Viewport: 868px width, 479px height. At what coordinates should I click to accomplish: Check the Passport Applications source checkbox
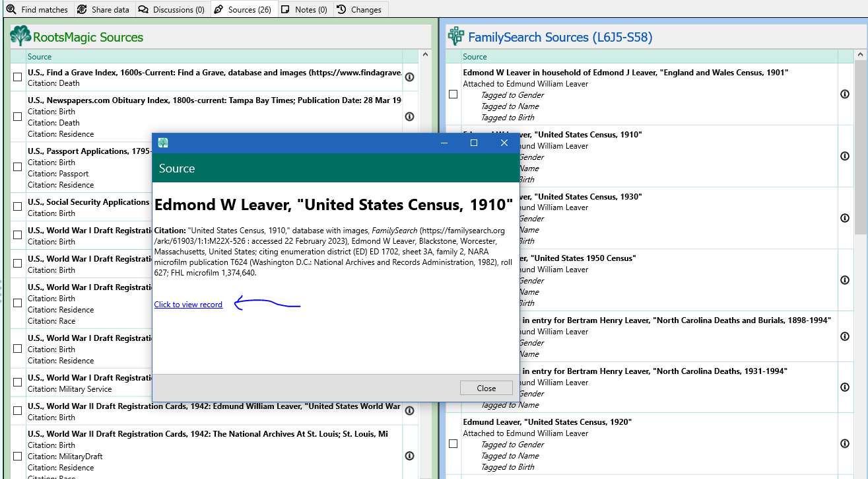click(x=17, y=168)
